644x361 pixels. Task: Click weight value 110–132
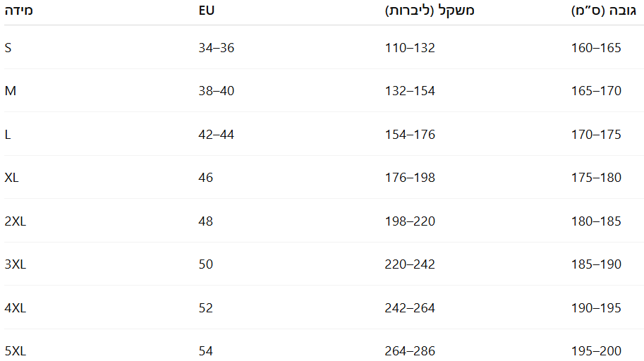[410, 48]
